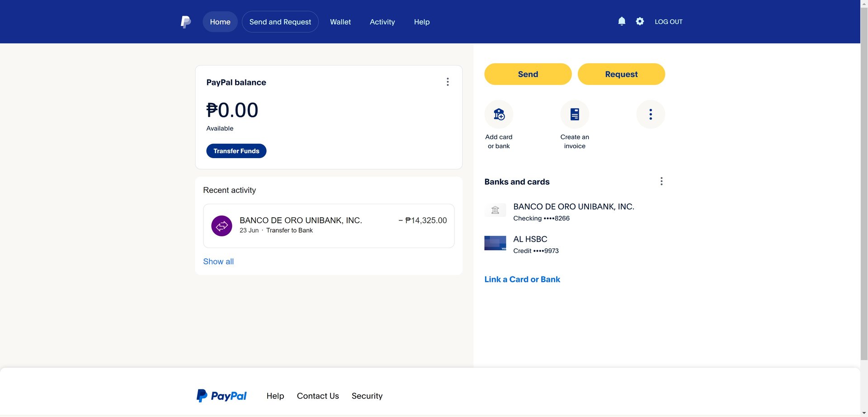Click the purple transfer icon in Recent activity
This screenshot has width=868, height=417.
click(x=222, y=226)
